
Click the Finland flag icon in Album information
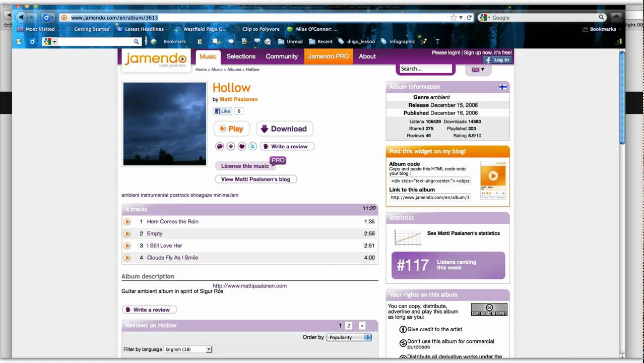point(503,87)
